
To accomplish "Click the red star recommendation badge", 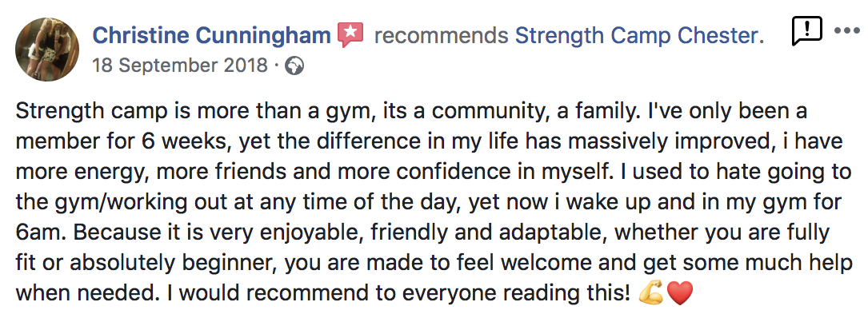I will (x=351, y=35).
